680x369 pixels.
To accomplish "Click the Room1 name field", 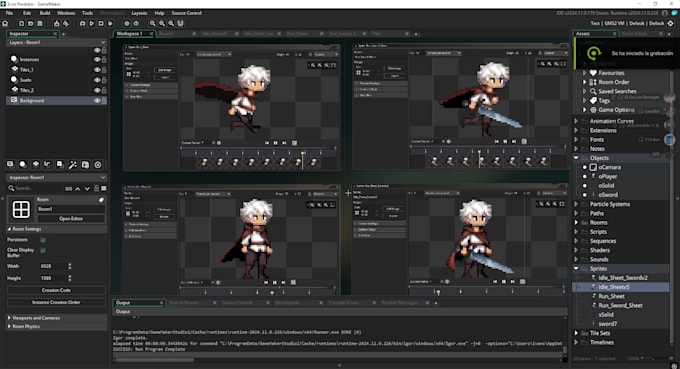I will pyautogui.click(x=71, y=209).
